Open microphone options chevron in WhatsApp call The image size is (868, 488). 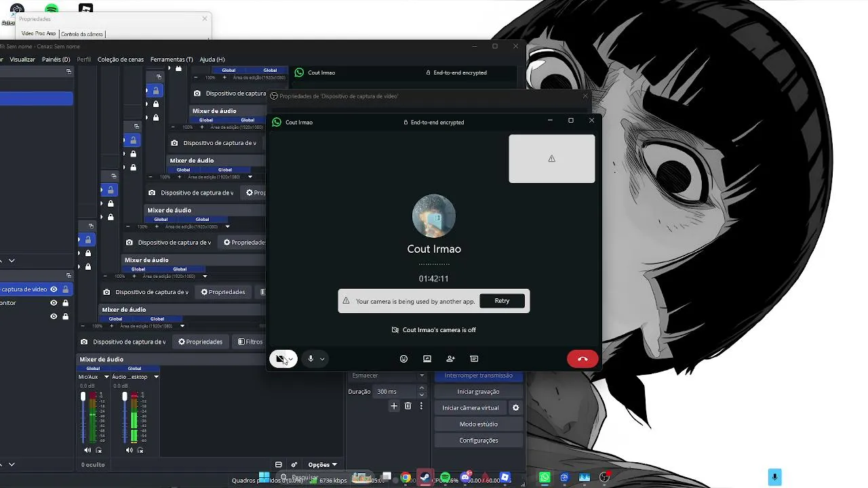click(322, 359)
